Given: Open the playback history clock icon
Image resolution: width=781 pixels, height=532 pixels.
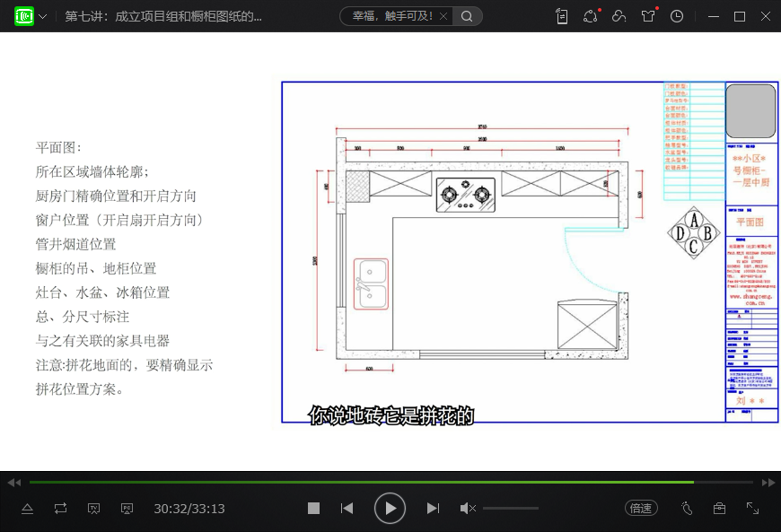Looking at the screenshot, I should point(677,16).
